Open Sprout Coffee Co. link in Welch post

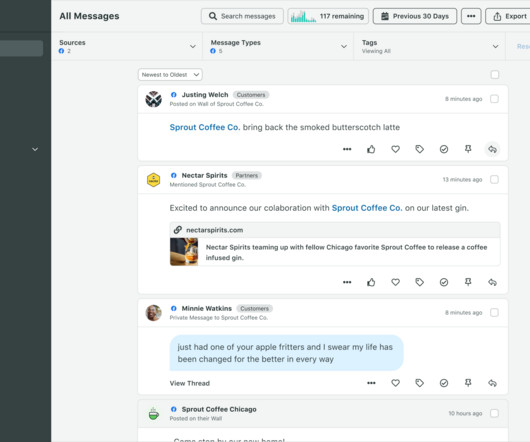coord(205,127)
